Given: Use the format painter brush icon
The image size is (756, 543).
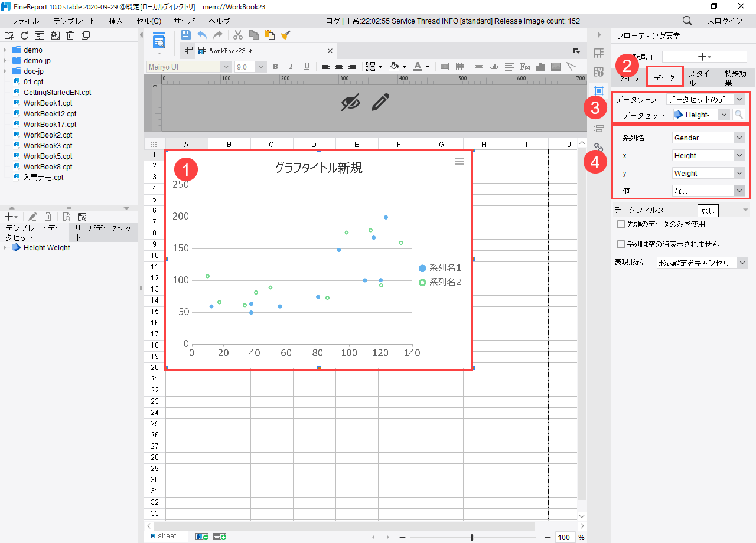Looking at the screenshot, I should [285, 35].
